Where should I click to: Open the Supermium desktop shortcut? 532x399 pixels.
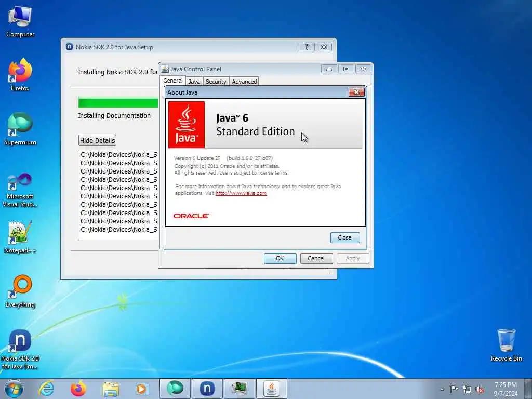click(x=20, y=129)
